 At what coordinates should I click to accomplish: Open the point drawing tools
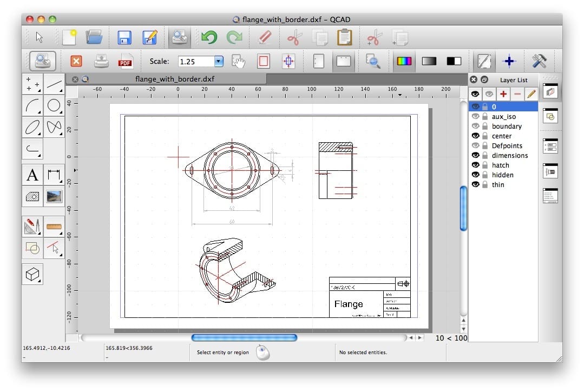[x=32, y=84]
